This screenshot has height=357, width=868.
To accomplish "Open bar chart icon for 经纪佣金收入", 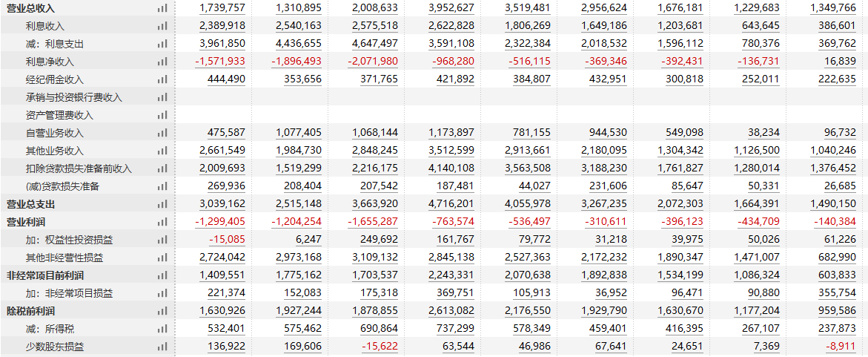I will [x=162, y=80].
